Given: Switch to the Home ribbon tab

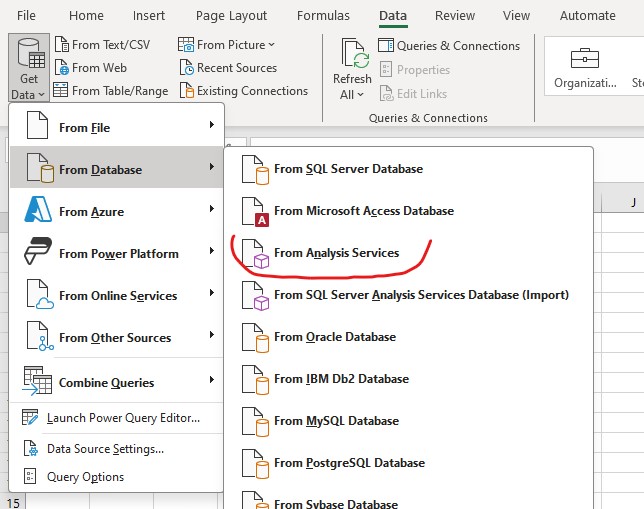Looking at the screenshot, I should [86, 16].
